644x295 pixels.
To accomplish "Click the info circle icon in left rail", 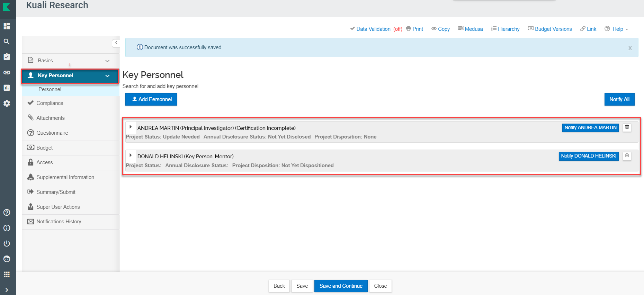I will (7, 228).
